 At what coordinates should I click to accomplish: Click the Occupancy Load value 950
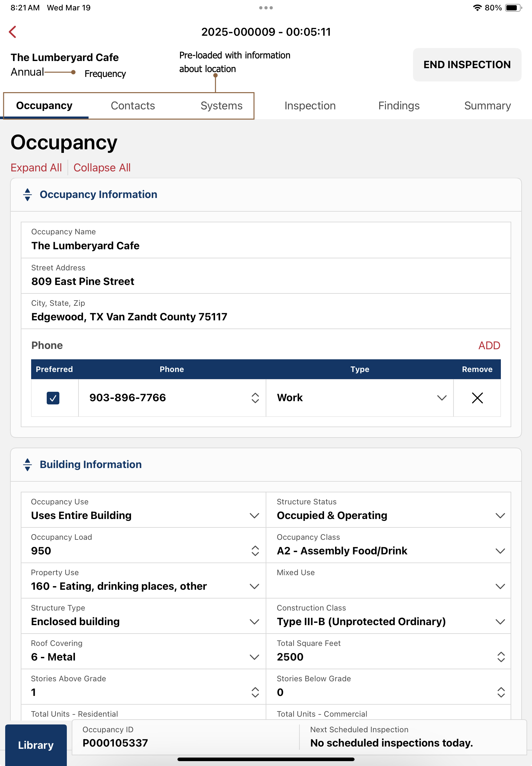[x=41, y=551]
